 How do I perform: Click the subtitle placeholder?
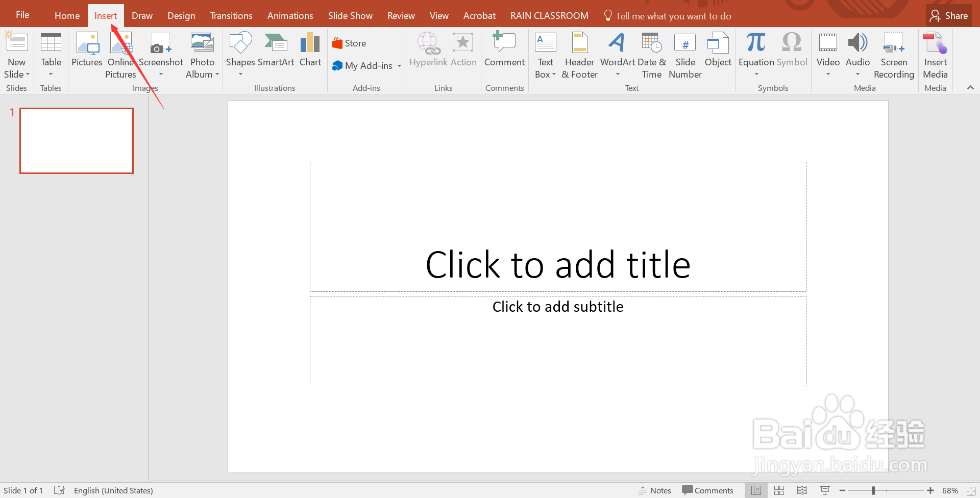click(558, 341)
